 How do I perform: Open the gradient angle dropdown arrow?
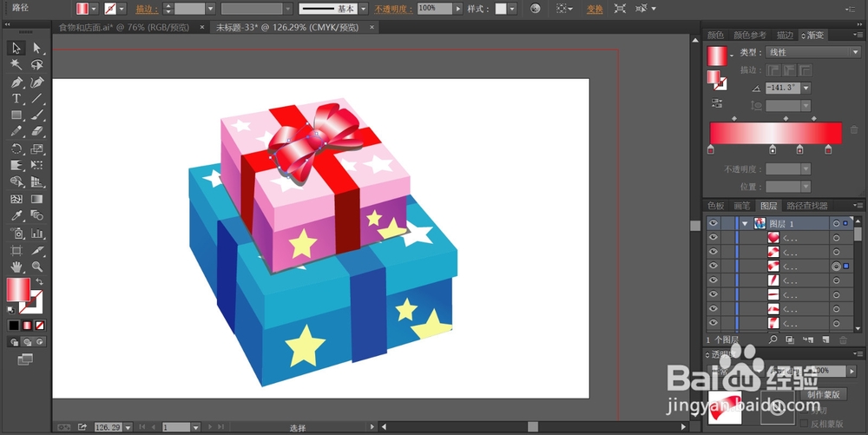[x=806, y=88]
